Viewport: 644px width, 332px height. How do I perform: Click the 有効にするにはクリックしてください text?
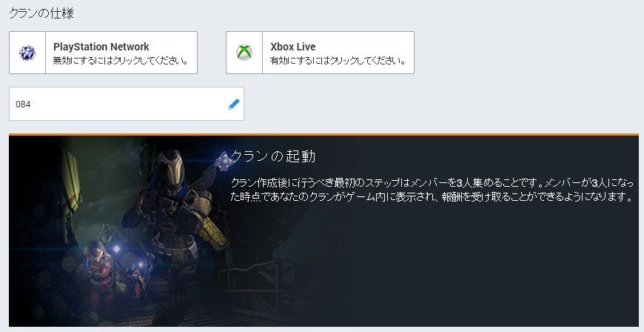click(338, 61)
